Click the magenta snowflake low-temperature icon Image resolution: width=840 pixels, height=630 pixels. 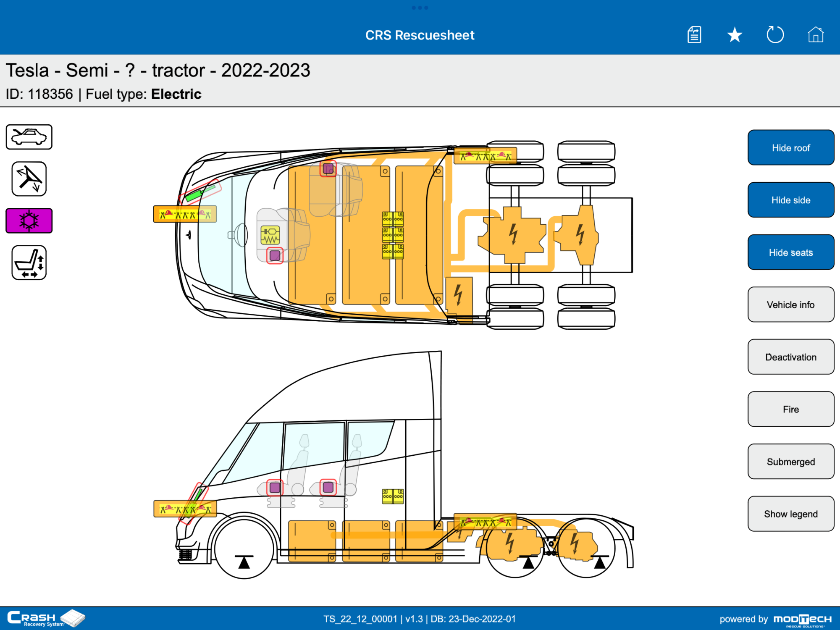click(29, 220)
